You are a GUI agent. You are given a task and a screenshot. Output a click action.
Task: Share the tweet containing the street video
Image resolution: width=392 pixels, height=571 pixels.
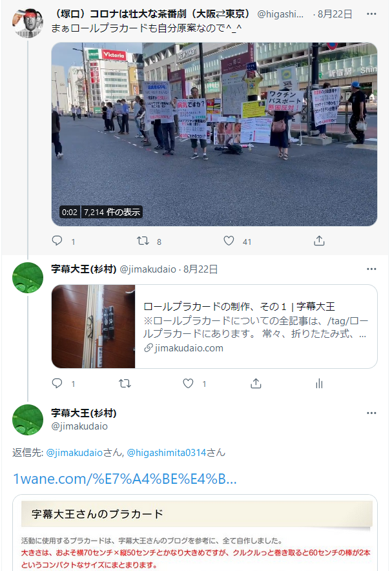pos(319,241)
